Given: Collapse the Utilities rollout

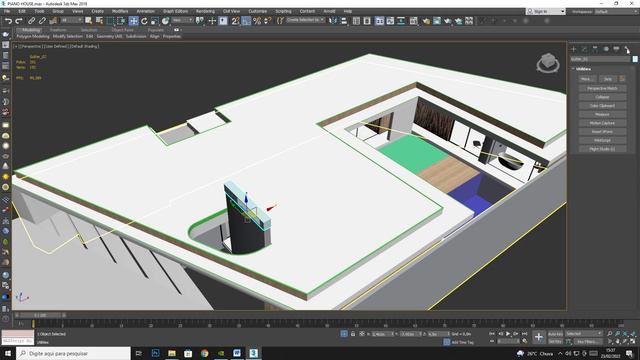Looking at the screenshot, I should pos(583,69).
